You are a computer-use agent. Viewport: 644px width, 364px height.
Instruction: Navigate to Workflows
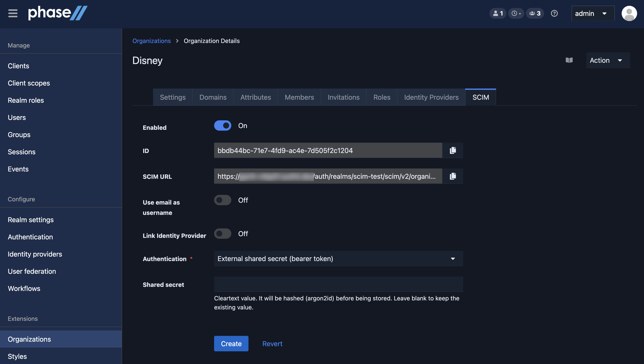[61, 289]
